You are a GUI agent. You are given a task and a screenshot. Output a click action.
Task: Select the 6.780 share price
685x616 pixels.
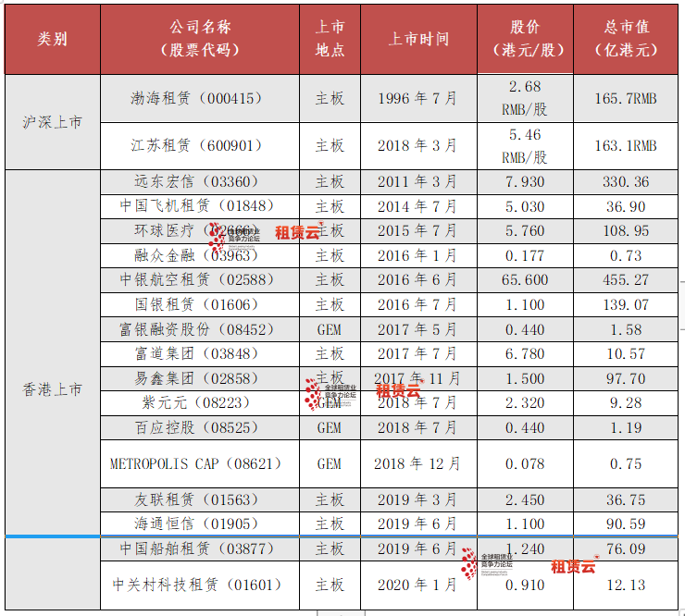[x=525, y=354]
